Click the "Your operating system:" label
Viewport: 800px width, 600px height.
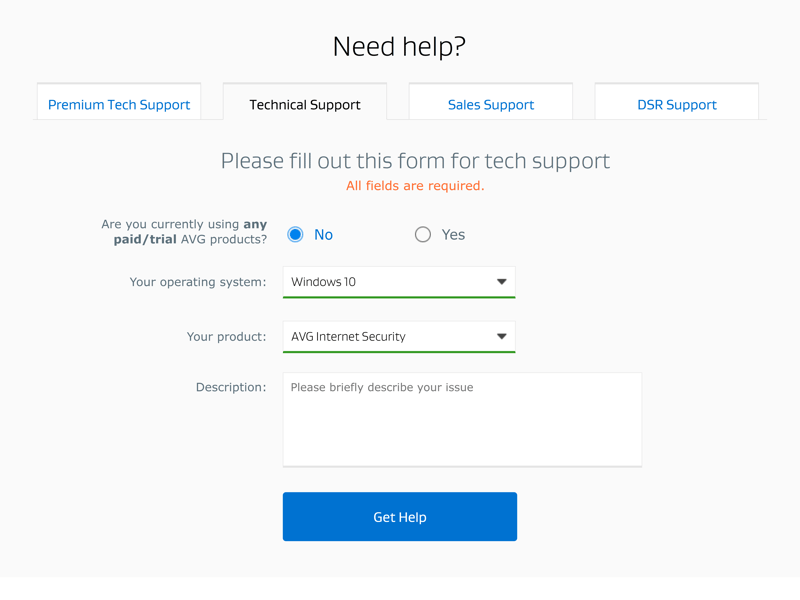[x=198, y=282]
